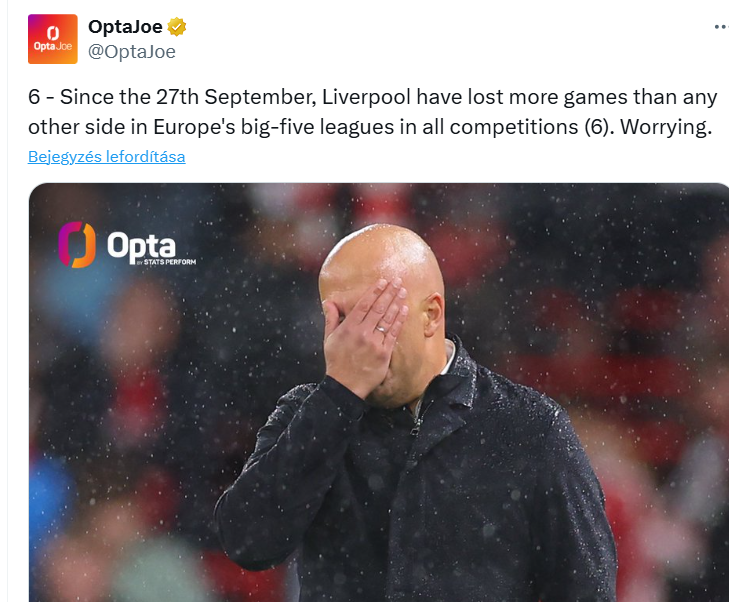The height and width of the screenshot is (602, 729).
Task: Click the Opta emblem in the photo
Action: pos(77,245)
